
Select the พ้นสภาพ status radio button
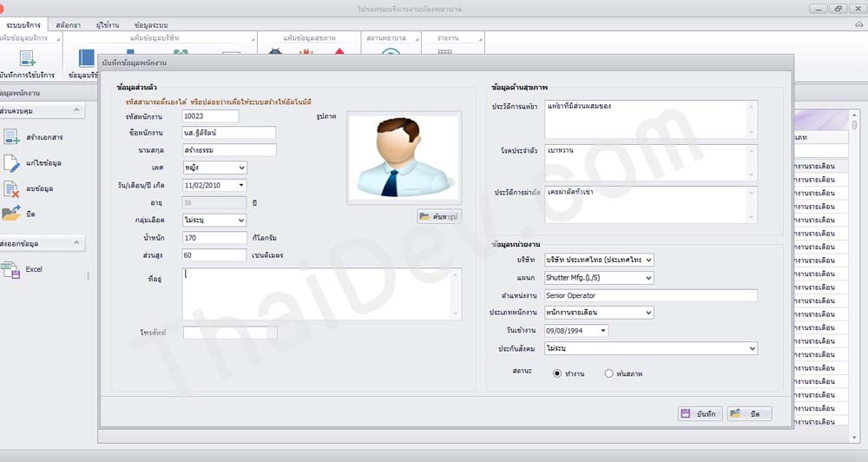[609, 374]
